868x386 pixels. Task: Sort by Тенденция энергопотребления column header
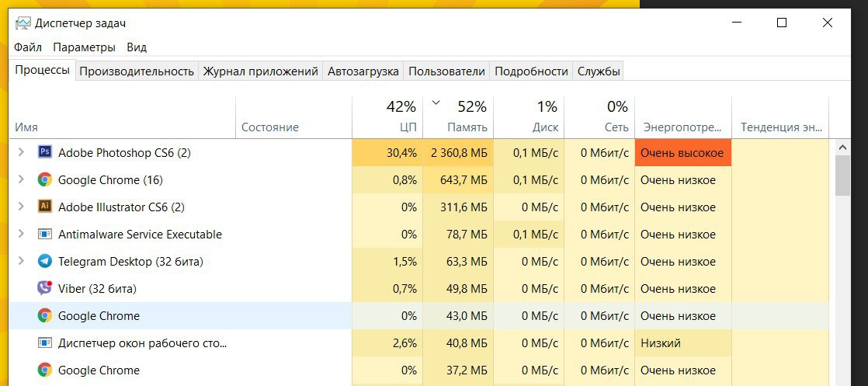tap(780, 116)
